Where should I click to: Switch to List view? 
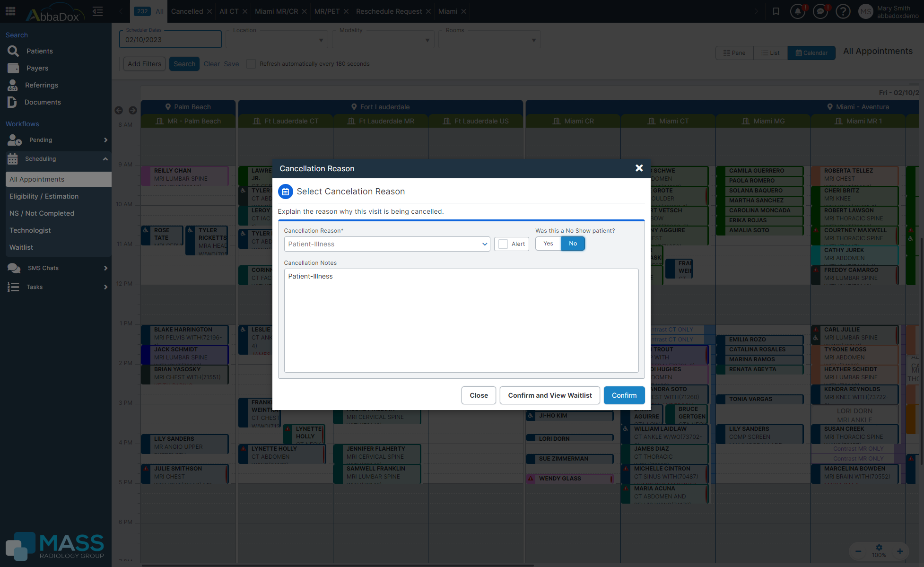click(x=770, y=52)
